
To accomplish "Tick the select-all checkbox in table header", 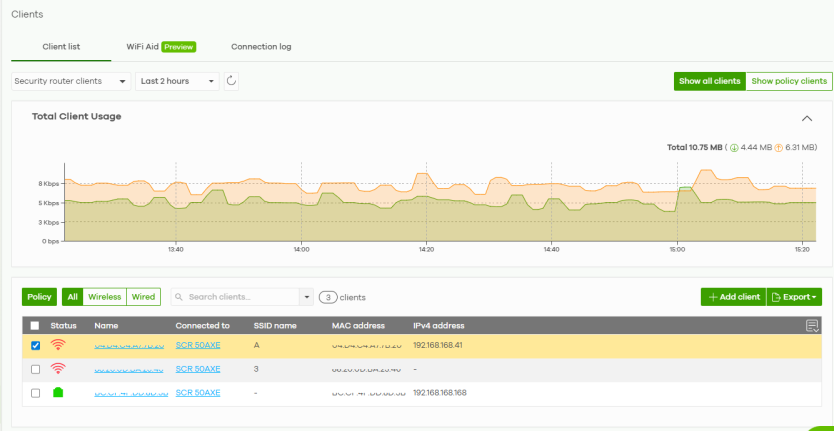I will 35,326.
